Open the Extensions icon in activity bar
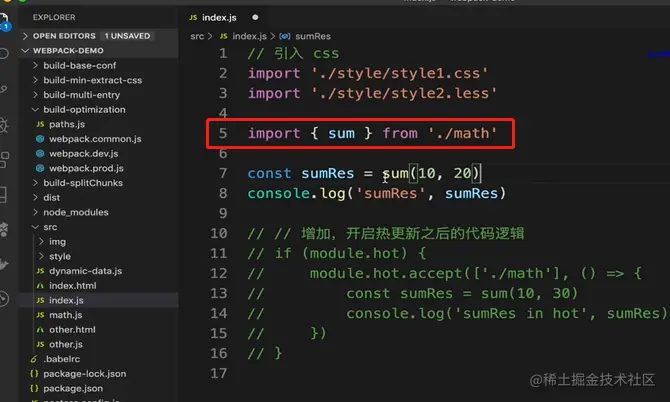The image size is (670, 402). click(4, 160)
